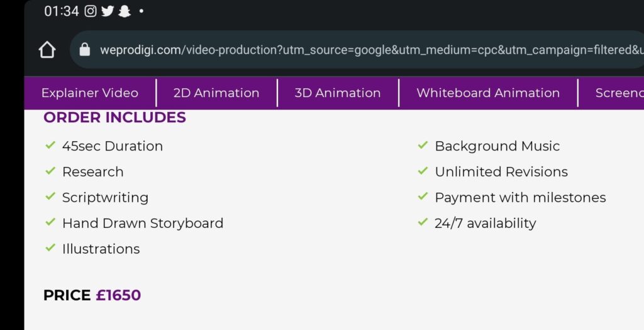The height and width of the screenshot is (330, 644).
Task: Tap the browser home icon
Action: [47, 50]
